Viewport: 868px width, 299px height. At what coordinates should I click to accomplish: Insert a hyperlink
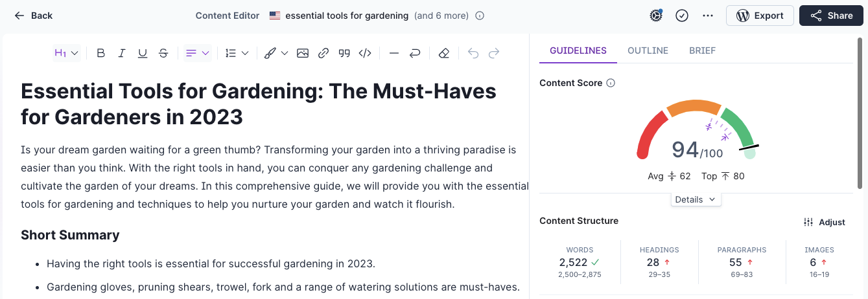tap(323, 53)
